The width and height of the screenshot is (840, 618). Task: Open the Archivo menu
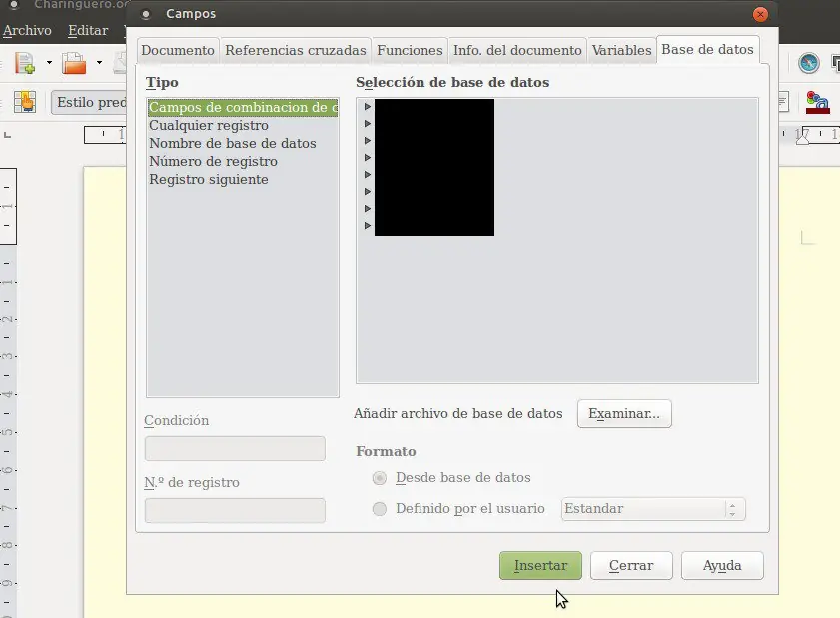click(x=27, y=31)
